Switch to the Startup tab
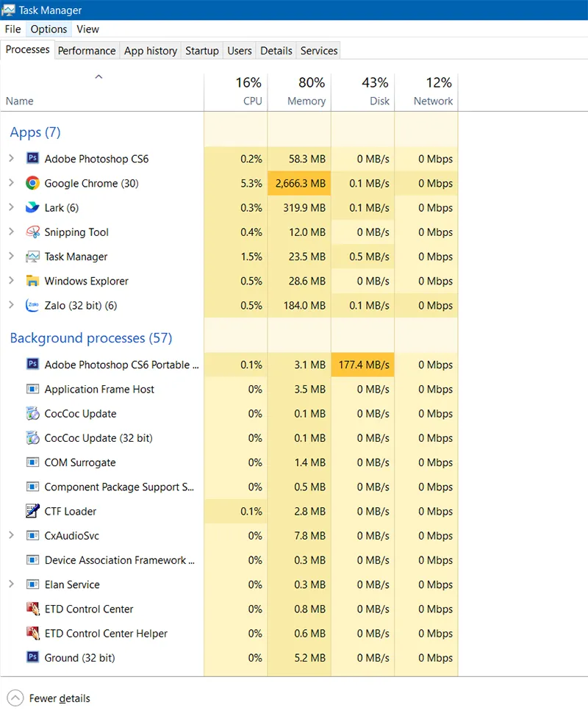This screenshot has height=716, width=588. click(x=202, y=51)
